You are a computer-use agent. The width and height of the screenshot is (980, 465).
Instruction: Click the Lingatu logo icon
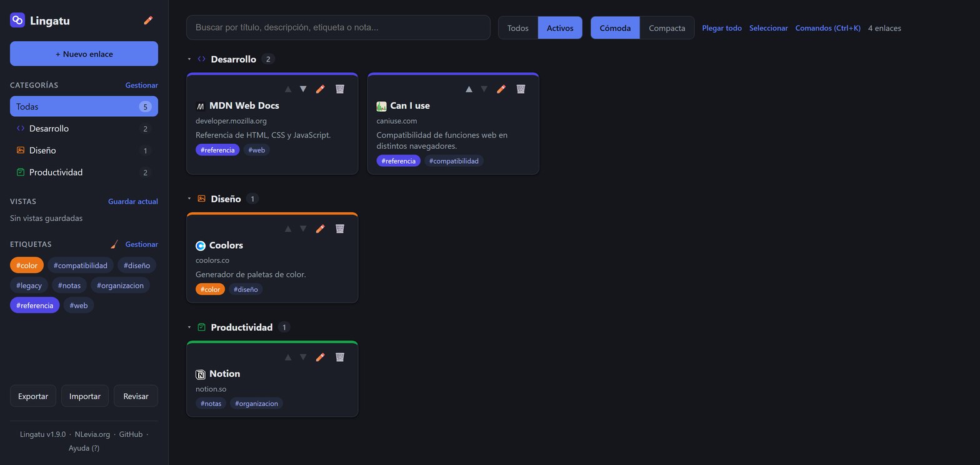click(17, 21)
